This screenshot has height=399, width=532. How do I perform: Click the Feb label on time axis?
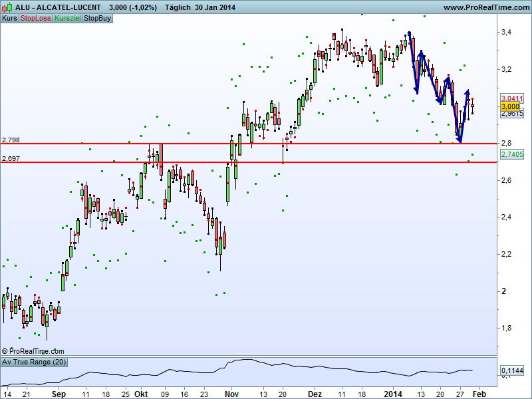click(479, 394)
